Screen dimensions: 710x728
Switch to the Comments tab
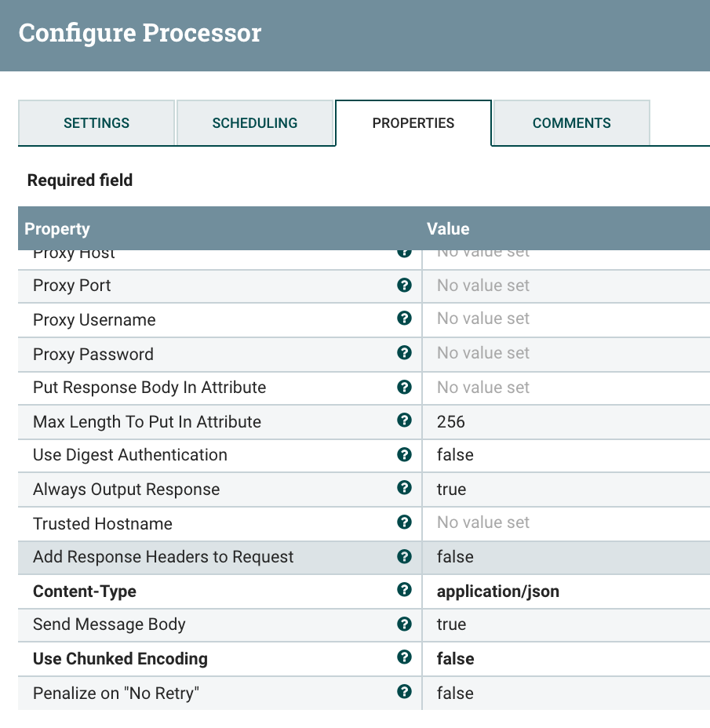(570, 122)
